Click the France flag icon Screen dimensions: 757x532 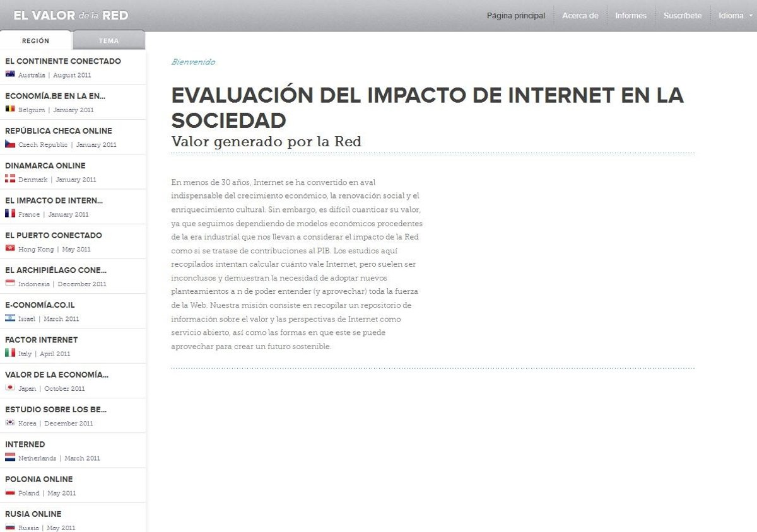[10, 214]
